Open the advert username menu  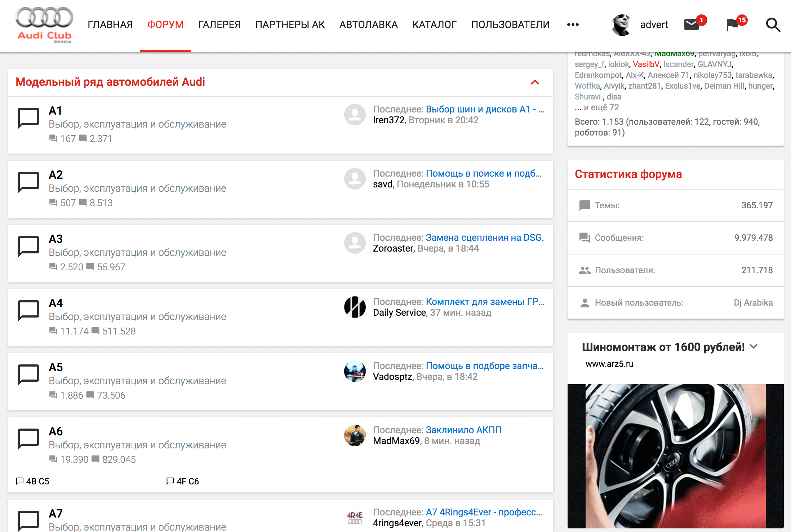(x=654, y=25)
